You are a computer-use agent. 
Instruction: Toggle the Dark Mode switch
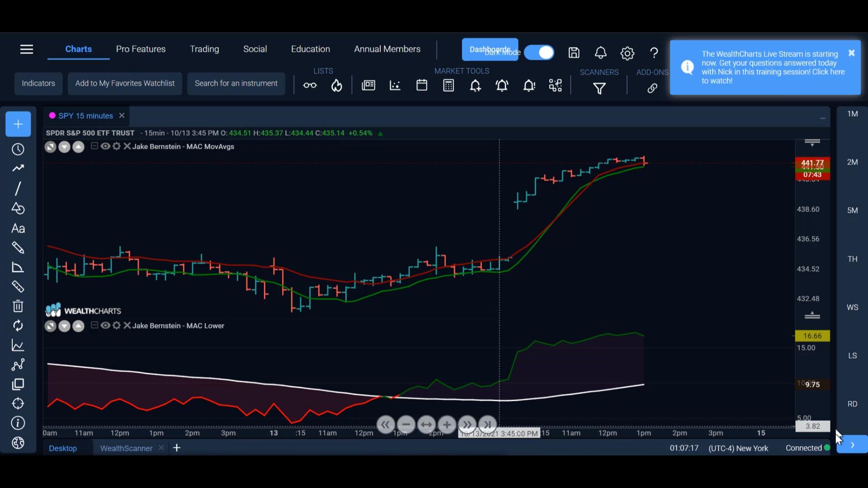539,52
